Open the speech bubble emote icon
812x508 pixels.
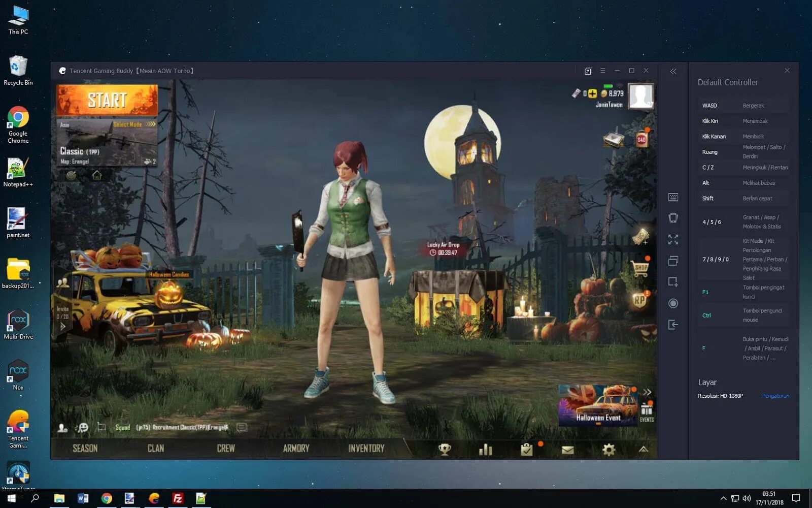pos(82,428)
